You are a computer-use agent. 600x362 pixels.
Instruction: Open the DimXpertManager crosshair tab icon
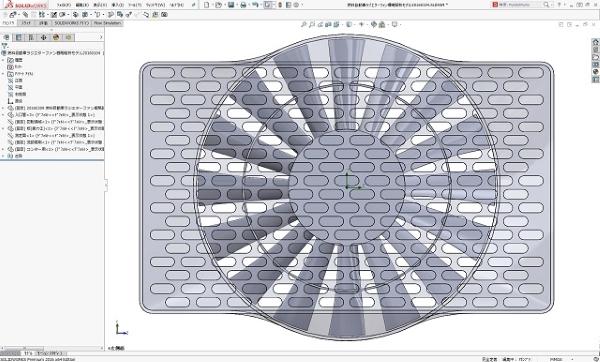44,38
